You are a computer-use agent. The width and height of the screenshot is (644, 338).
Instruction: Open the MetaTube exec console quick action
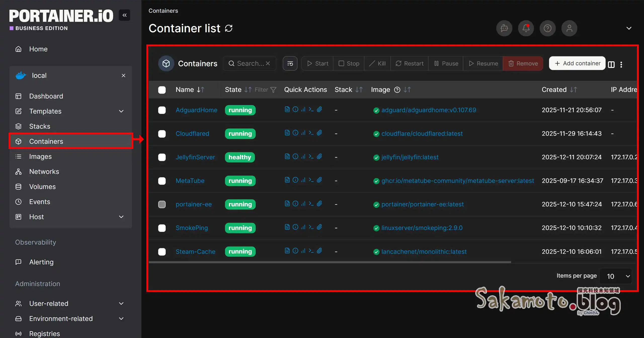(311, 180)
